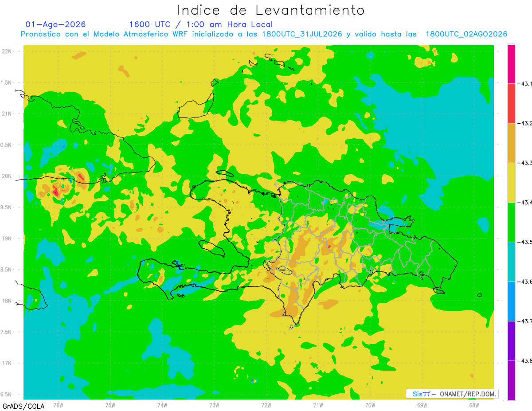
Task: Click the magenta swatch at the top of the color bar
Action: pyautogui.click(x=511, y=64)
